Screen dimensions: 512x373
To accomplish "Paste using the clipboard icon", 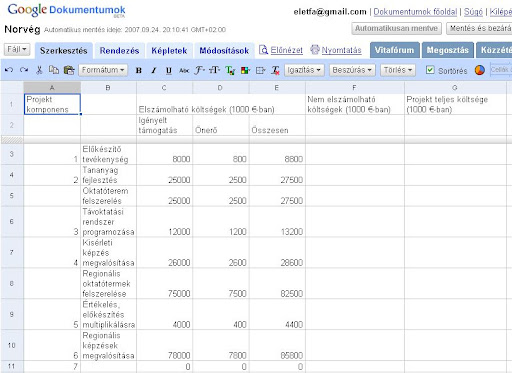I will click(x=69, y=70).
